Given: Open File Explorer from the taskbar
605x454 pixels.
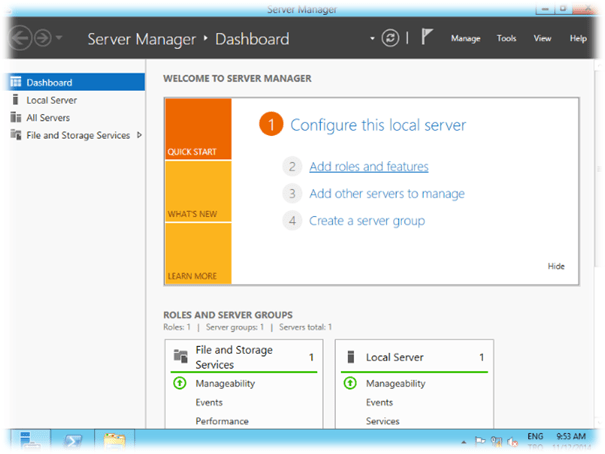Looking at the screenshot, I should [x=114, y=440].
